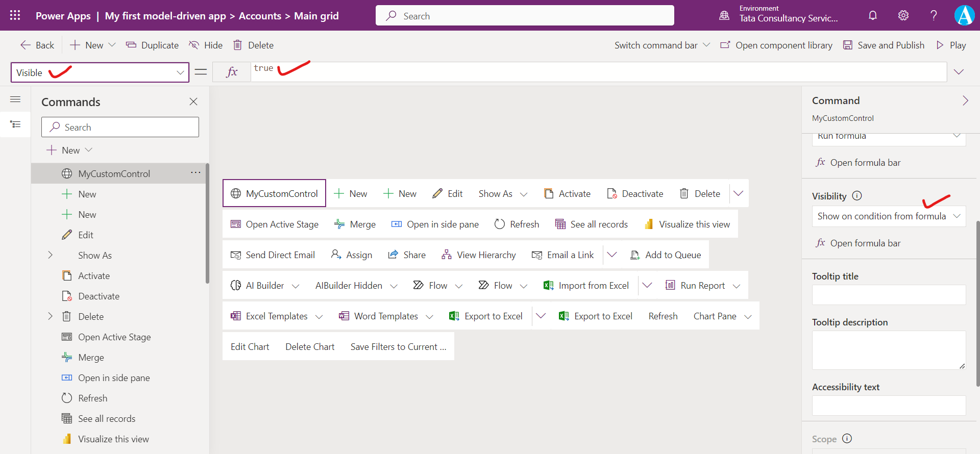Click the notifications bell icon
980x454 pixels.
click(x=873, y=15)
